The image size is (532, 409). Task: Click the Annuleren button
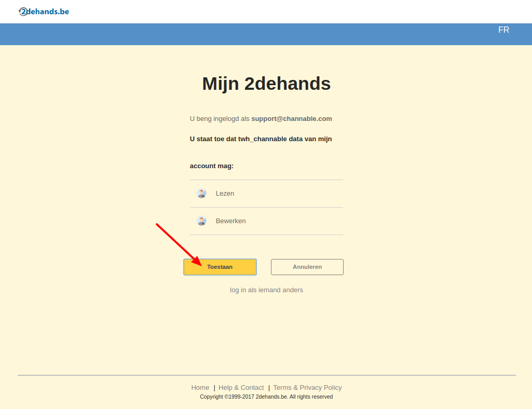307,267
